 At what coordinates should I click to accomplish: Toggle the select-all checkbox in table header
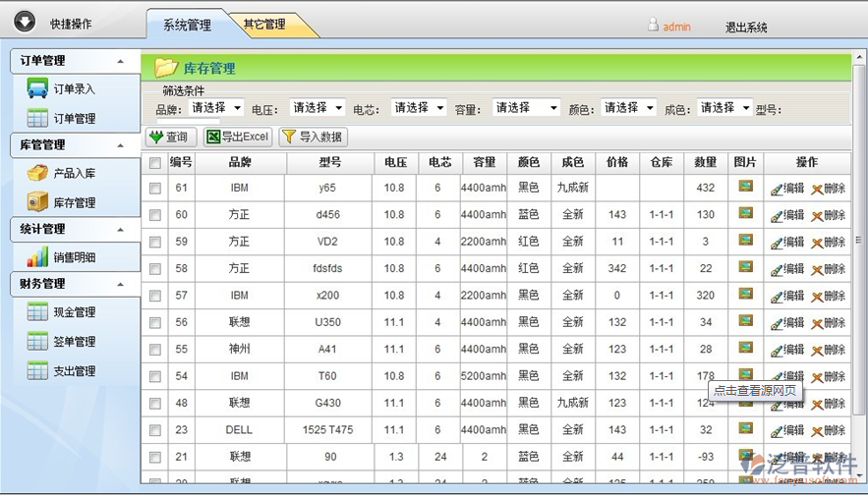154,163
